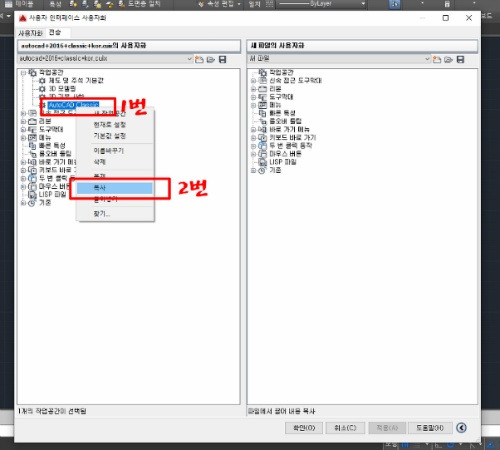Viewport: 500px width, 450px height.
Task: Choose 기본값 설정 from context menu
Action: pyautogui.click(x=110, y=136)
